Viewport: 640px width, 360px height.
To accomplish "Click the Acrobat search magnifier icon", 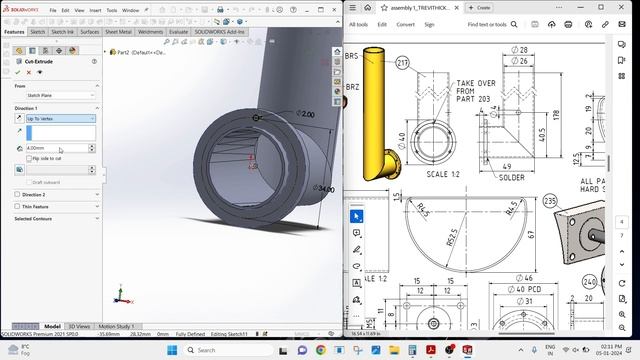I will 514,24.
